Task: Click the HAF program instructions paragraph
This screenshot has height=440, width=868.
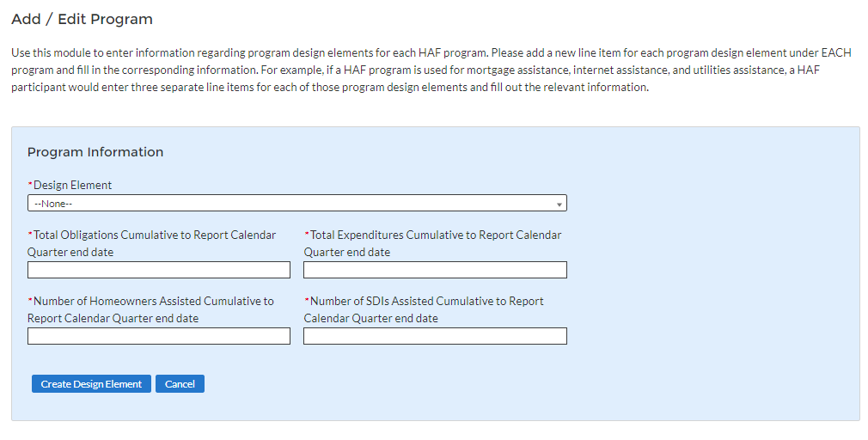Action: [x=430, y=70]
